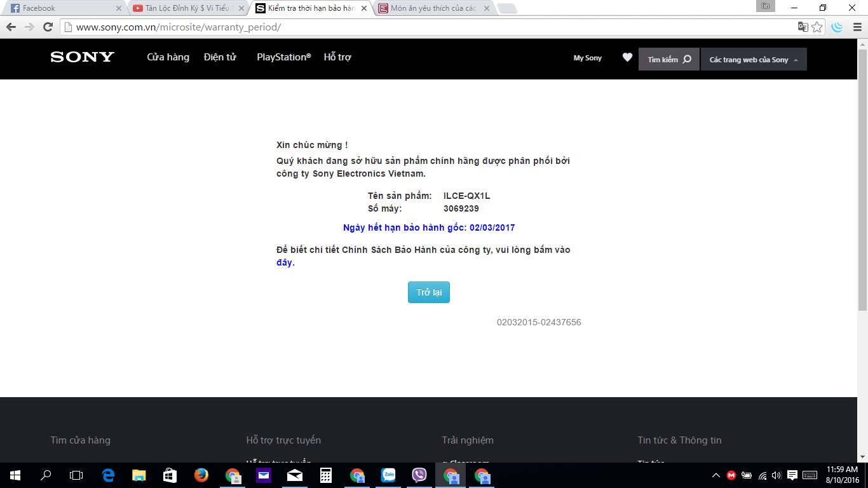Click the translate page icon
Screen dimensions: 868x488
point(803,27)
